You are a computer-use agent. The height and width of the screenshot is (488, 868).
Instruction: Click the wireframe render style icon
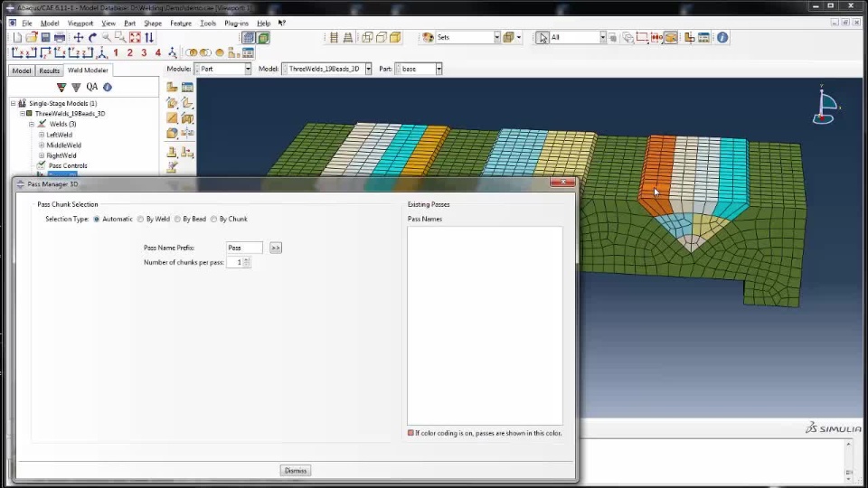pos(367,38)
